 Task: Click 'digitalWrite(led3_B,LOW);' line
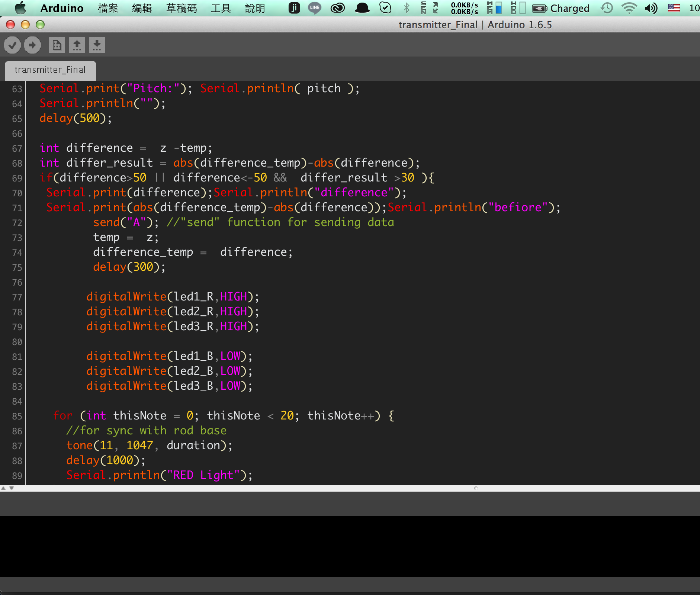(x=169, y=386)
